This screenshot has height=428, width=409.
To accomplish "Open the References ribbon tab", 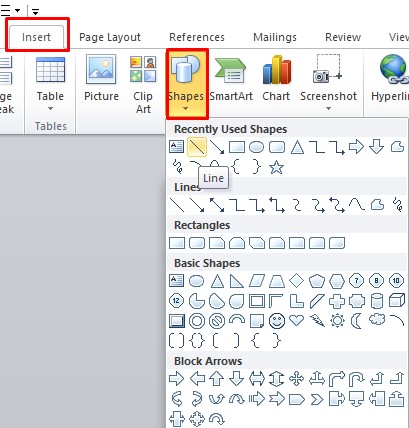I will pyautogui.click(x=197, y=37).
